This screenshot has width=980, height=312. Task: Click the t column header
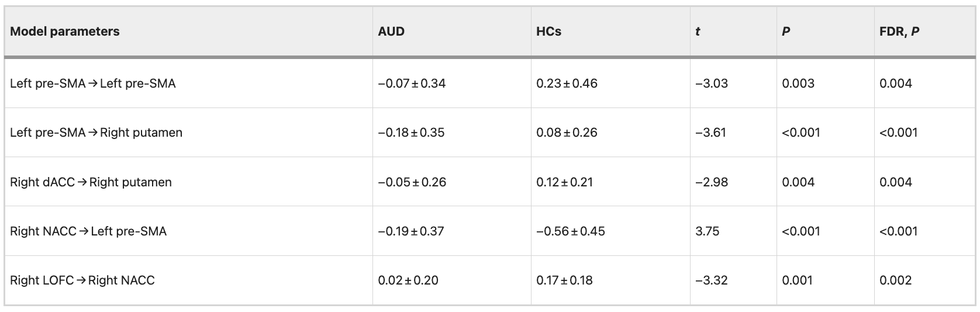(x=698, y=32)
